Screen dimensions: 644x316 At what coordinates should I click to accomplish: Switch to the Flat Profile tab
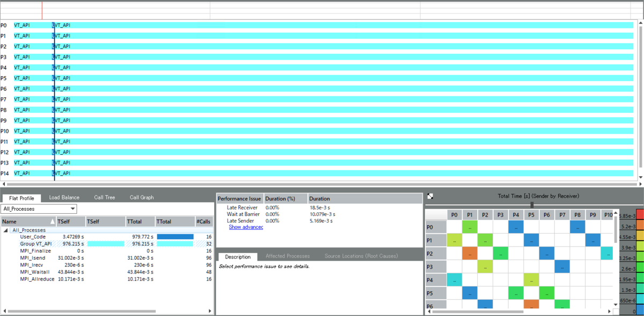tap(22, 198)
